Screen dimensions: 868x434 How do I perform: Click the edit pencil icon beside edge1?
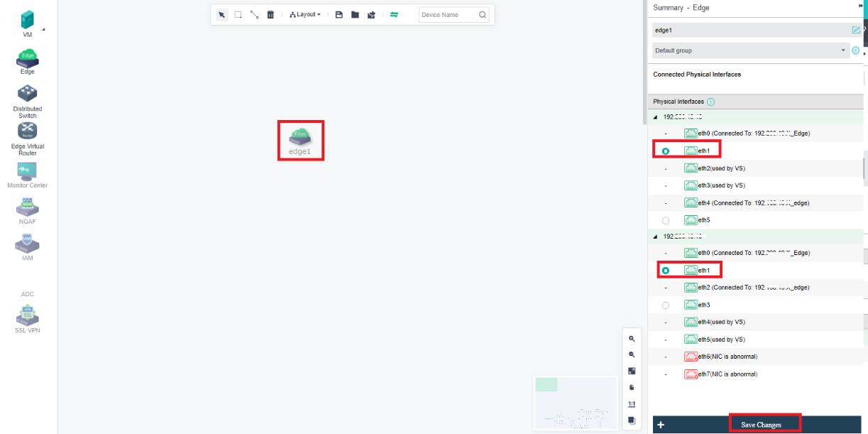click(x=856, y=30)
